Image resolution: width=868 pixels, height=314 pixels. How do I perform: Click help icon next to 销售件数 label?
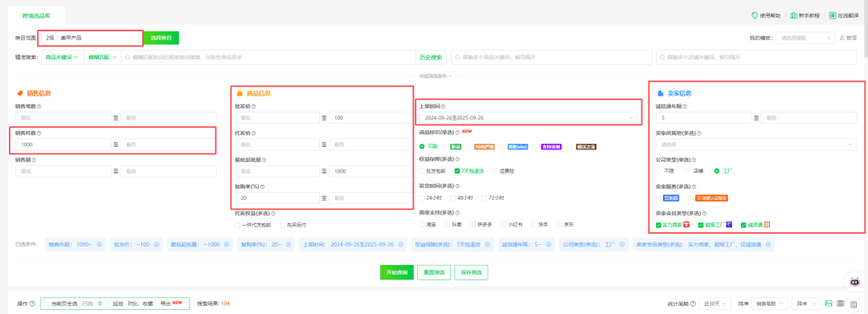pos(39,133)
